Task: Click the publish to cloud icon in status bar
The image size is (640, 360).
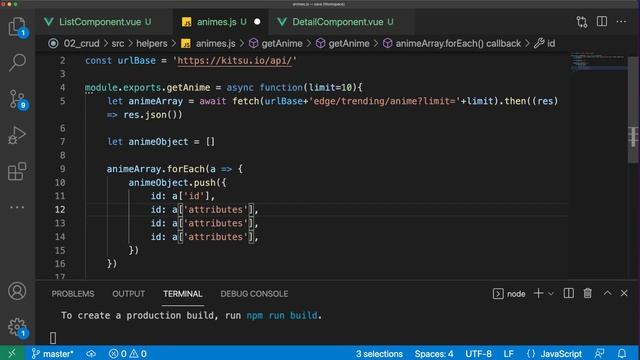Action: 91,353
